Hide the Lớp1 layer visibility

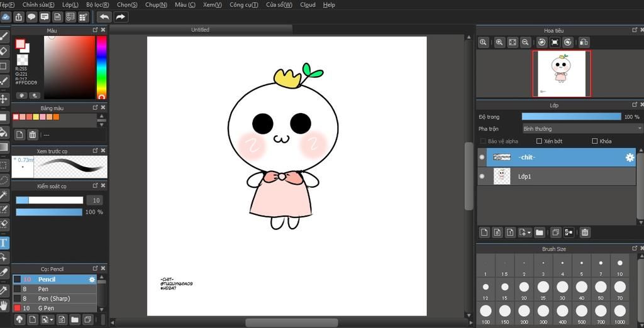point(482,177)
